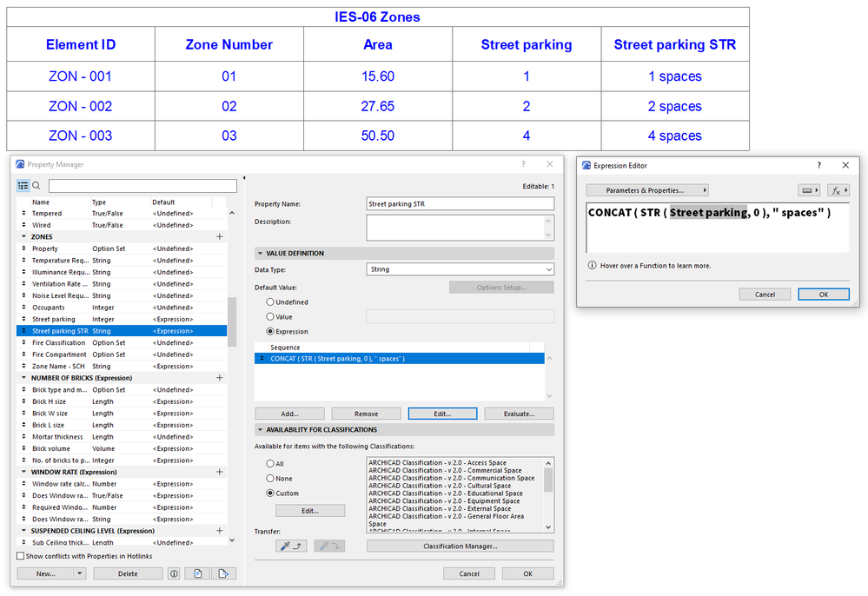Click the Transfer pick-up icon
The width and height of the screenshot is (868, 596).
[x=292, y=545]
